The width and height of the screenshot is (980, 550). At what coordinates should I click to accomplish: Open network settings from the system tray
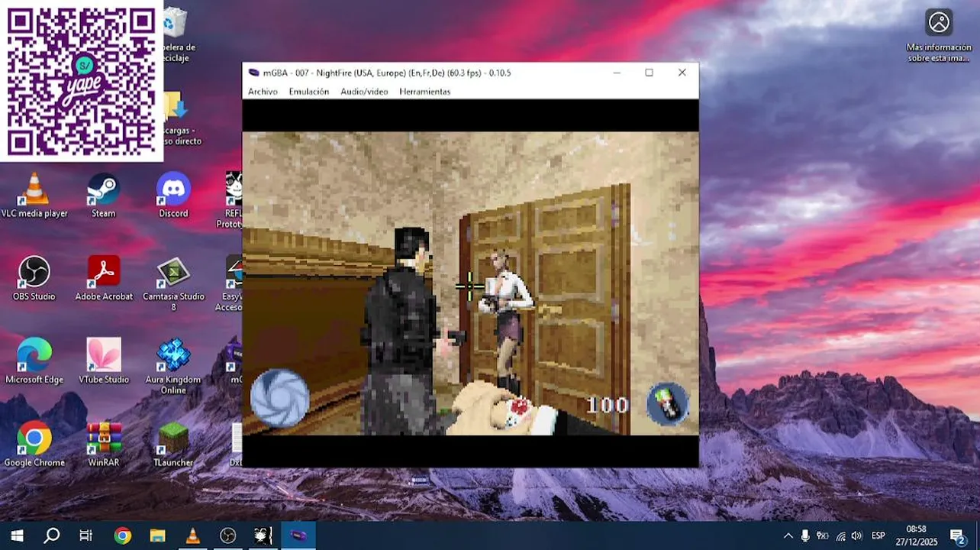point(840,535)
